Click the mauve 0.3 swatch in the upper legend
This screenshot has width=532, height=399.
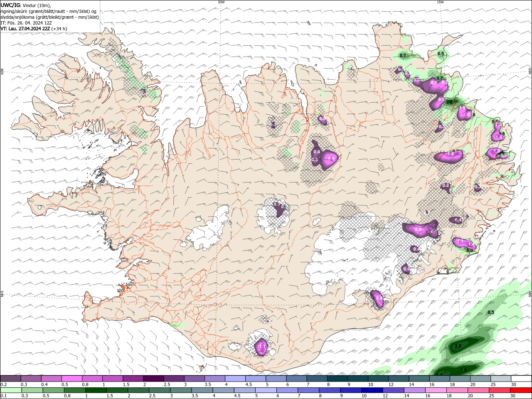tap(31, 379)
